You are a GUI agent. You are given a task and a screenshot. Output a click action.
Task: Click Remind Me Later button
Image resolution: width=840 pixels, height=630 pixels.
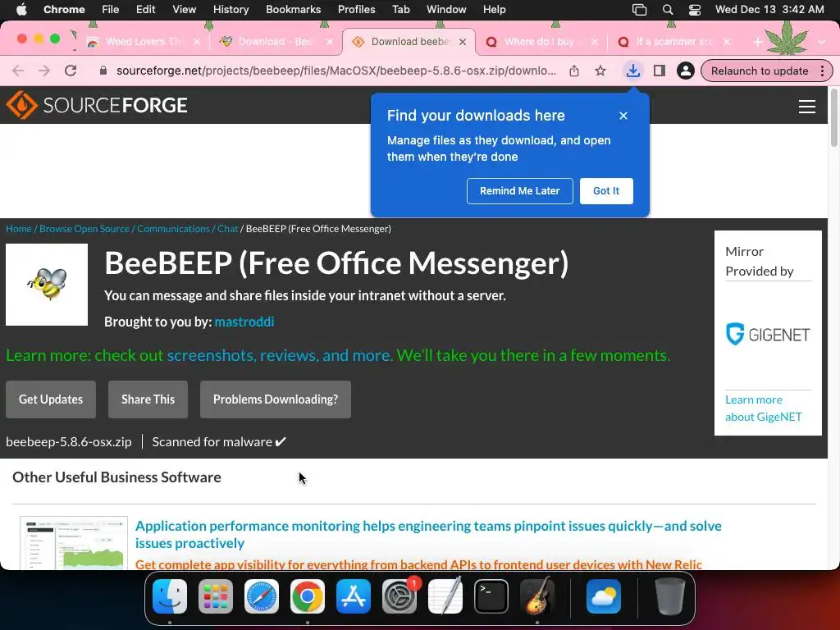click(519, 190)
